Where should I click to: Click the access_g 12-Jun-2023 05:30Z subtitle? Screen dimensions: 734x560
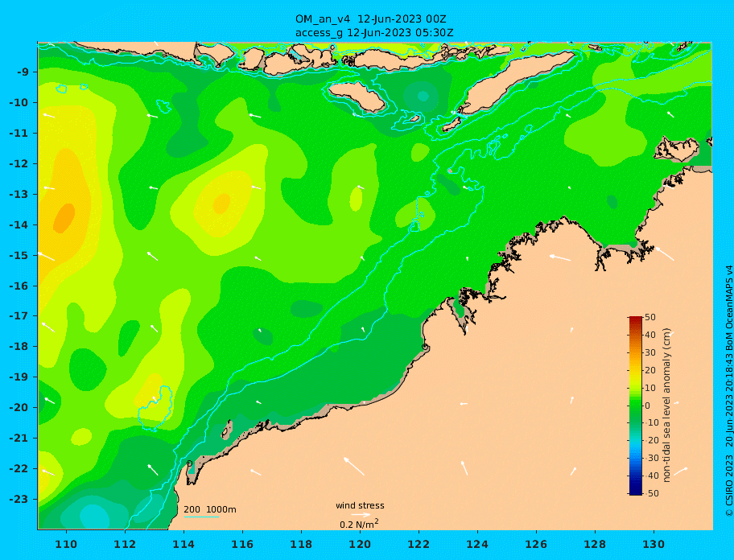374,33
